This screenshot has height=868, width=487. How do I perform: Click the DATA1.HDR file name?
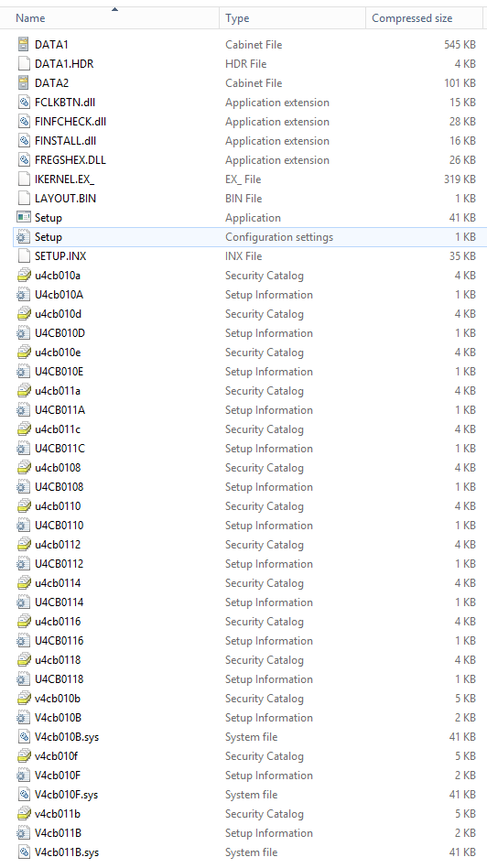[x=64, y=64]
